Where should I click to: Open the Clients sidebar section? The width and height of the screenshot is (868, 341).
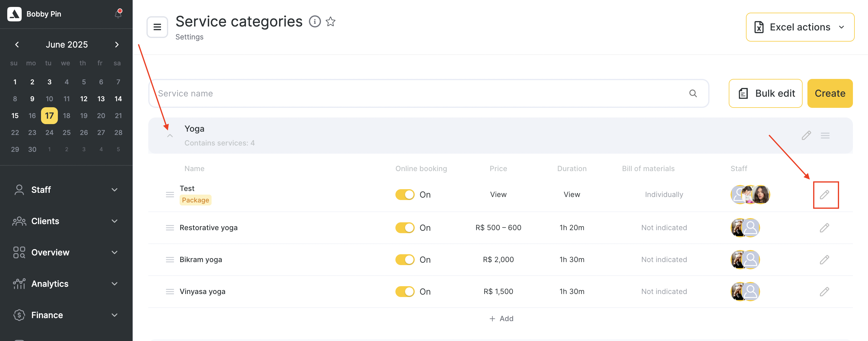pyautogui.click(x=66, y=221)
